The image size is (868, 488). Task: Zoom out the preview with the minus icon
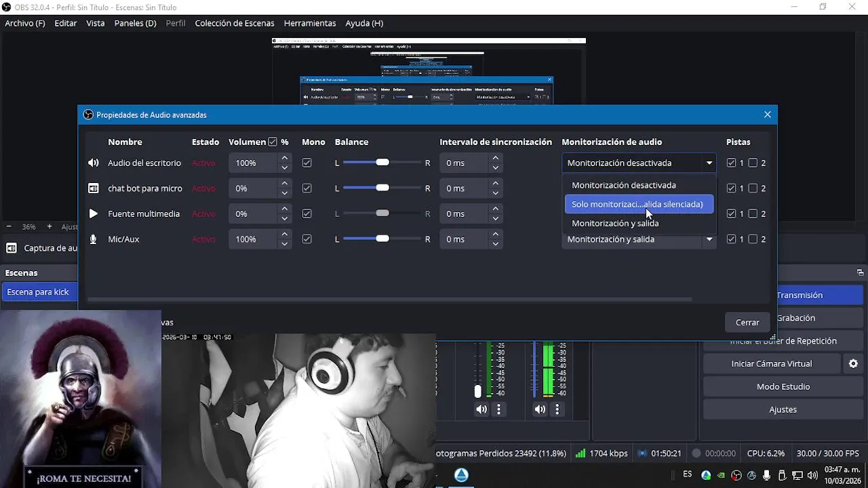[9, 226]
